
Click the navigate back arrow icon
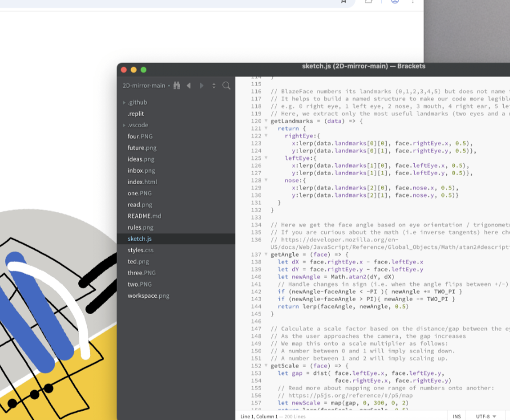coord(189,85)
